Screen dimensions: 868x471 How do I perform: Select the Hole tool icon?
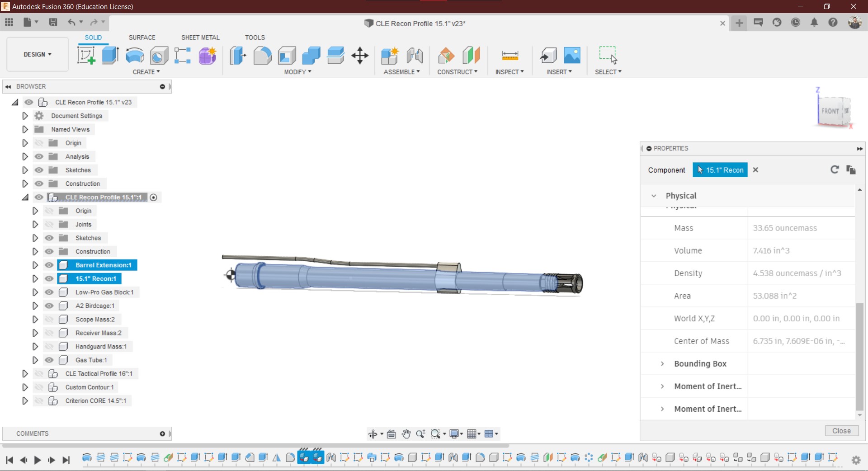(159, 56)
